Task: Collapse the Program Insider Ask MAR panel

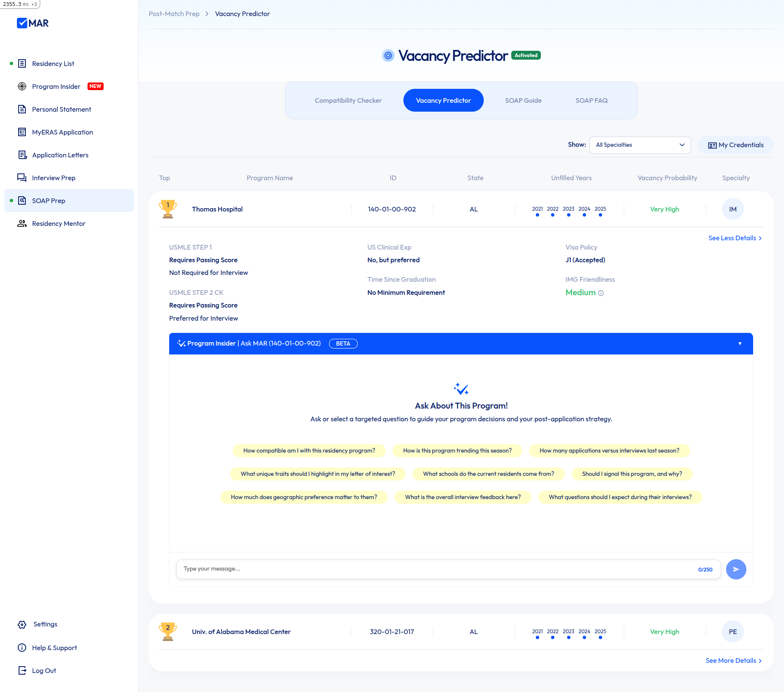Action: coord(740,343)
